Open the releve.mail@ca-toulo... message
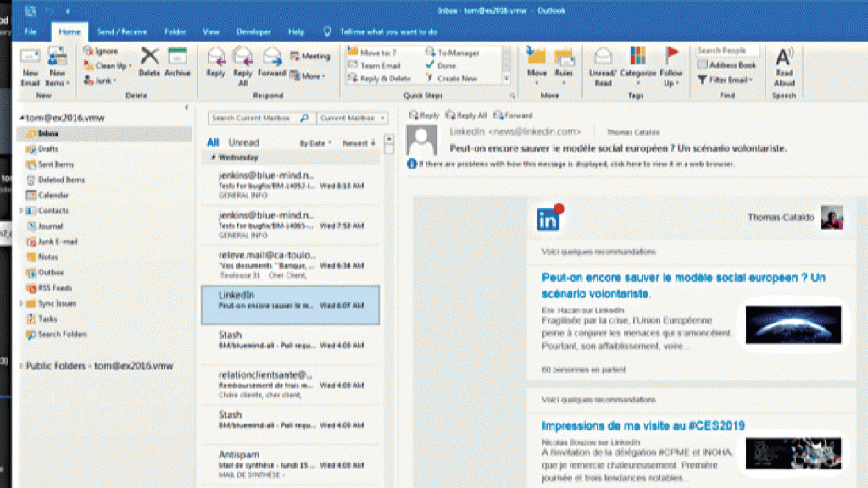 pyautogui.click(x=290, y=264)
